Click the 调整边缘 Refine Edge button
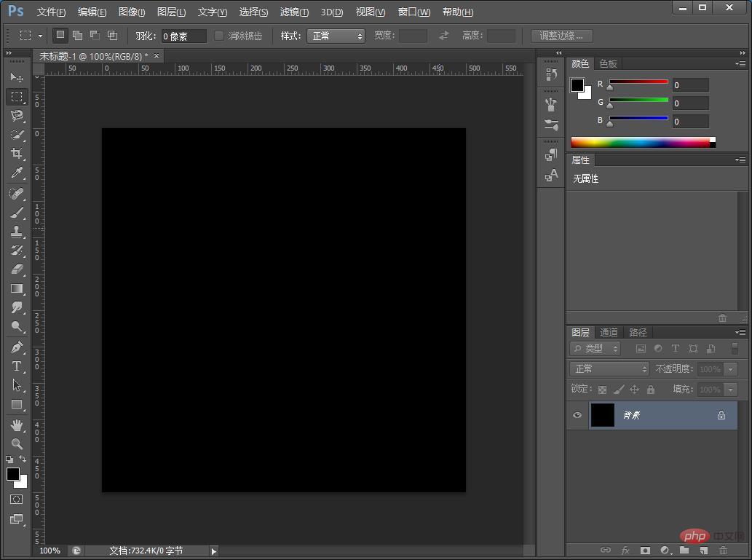The height and width of the screenshot is (560, 752). pos(561,36)
